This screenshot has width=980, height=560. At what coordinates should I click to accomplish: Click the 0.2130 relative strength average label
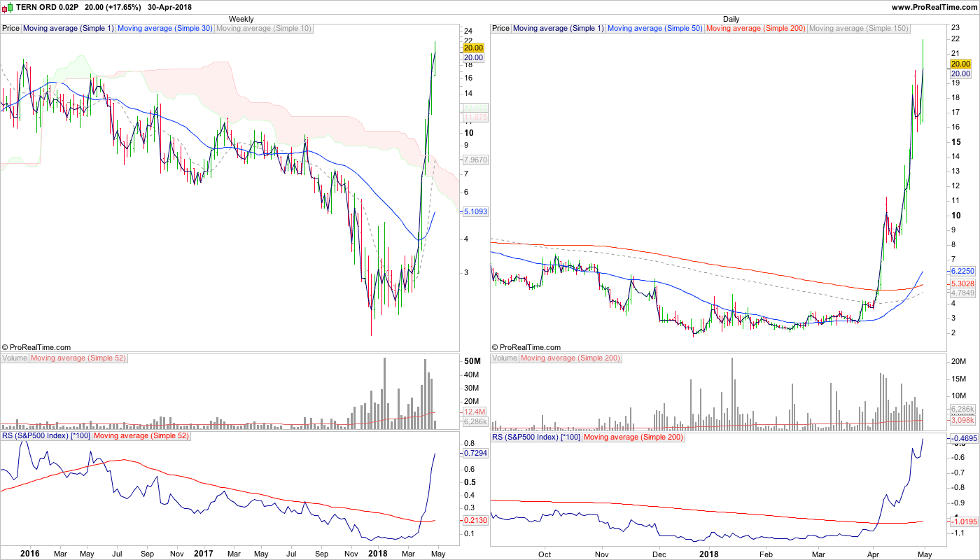click(x=475, y=520)
